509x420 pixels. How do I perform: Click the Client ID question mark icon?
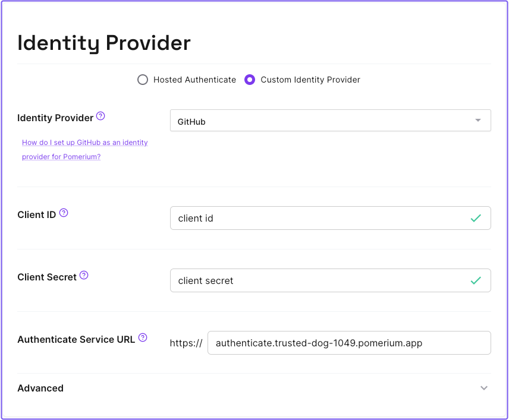[x=64, y=211]
